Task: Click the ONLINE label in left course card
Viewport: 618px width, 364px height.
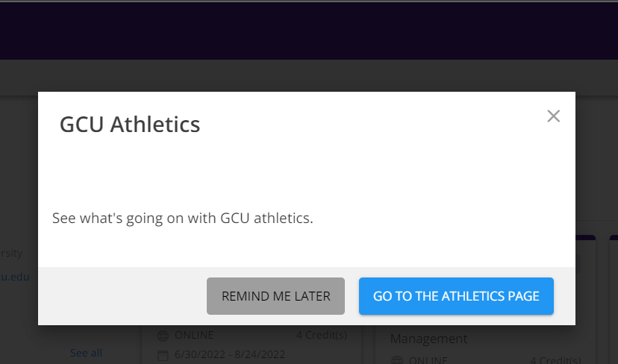Action: coord(194,335)
